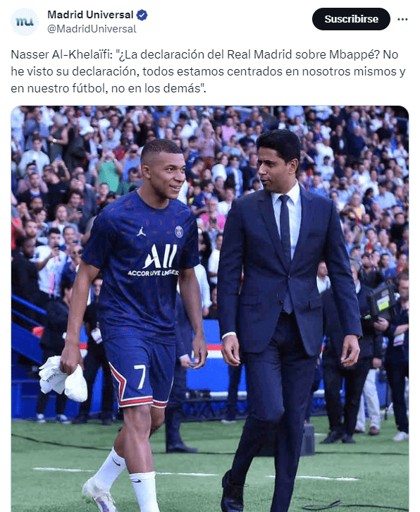Open the Madrid Universal display name link
The height and width of the screenshot is (512, 420).
pyautogui.click(x=90, y=15)
